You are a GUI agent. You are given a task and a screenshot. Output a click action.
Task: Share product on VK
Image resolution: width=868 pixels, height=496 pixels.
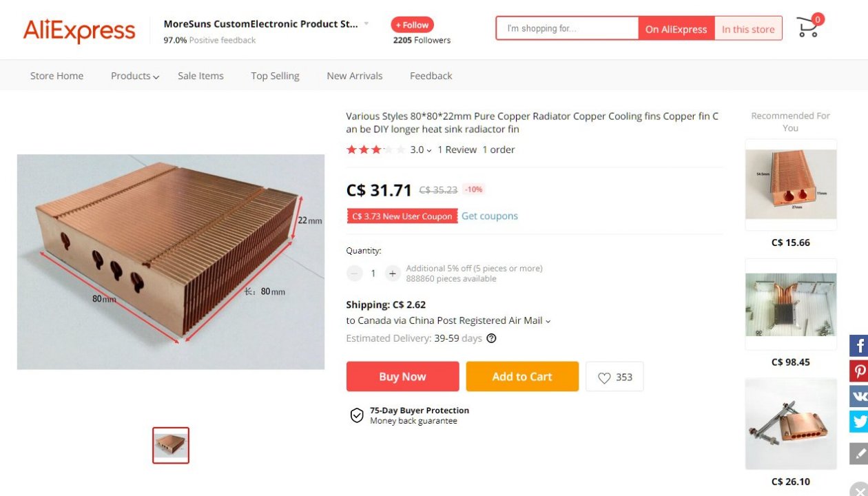(x=859, y=396)
